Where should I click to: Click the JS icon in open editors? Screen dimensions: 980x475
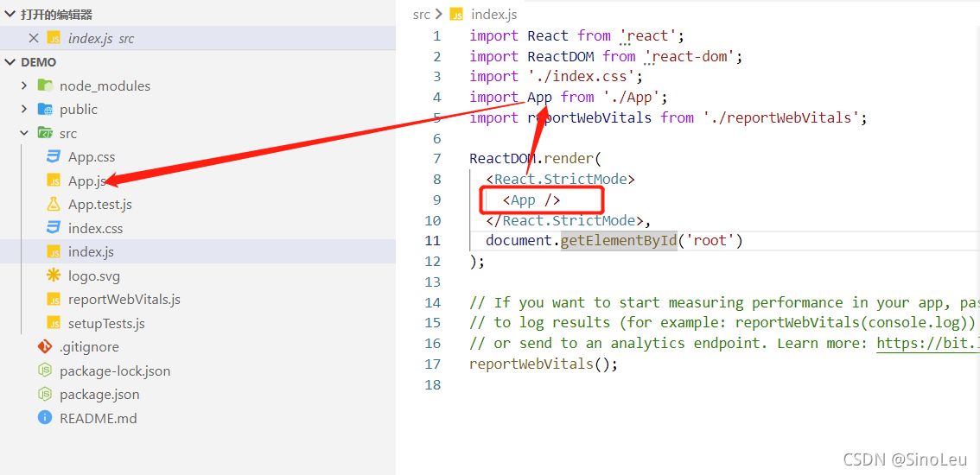click(x=54, y=38)
